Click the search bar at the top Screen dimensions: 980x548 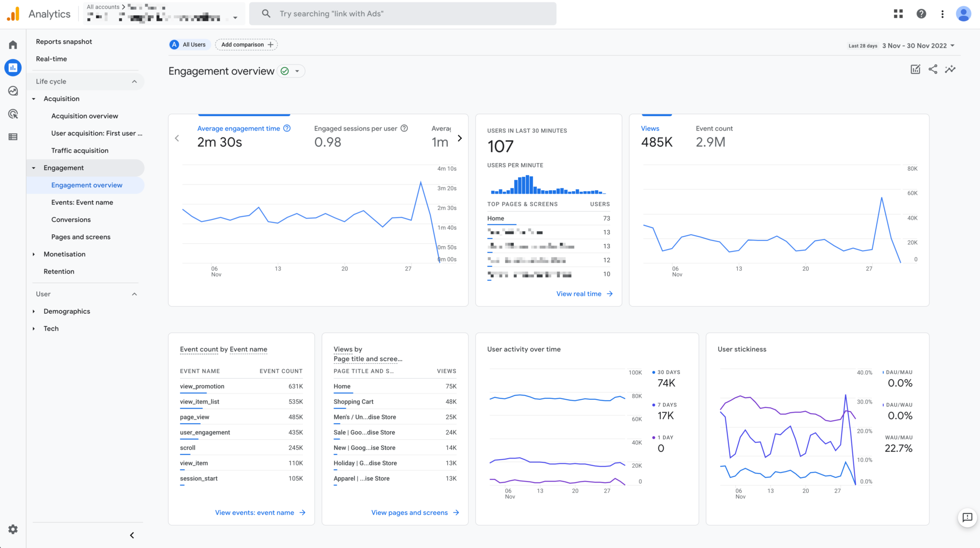point(402,13)
